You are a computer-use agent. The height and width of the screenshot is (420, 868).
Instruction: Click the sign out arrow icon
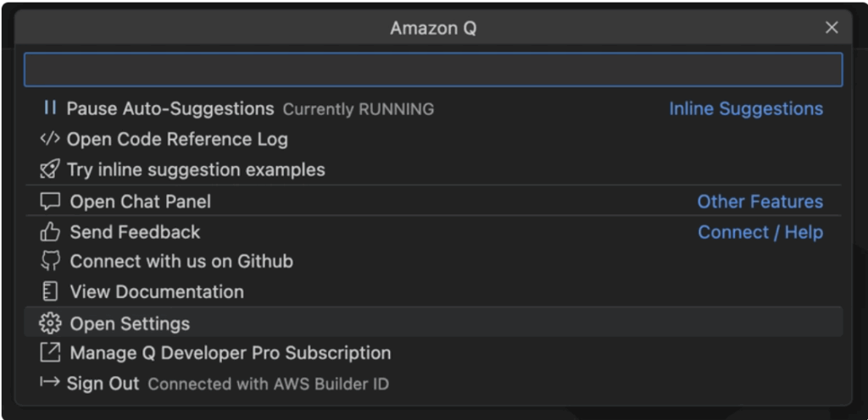coord(50,383)
